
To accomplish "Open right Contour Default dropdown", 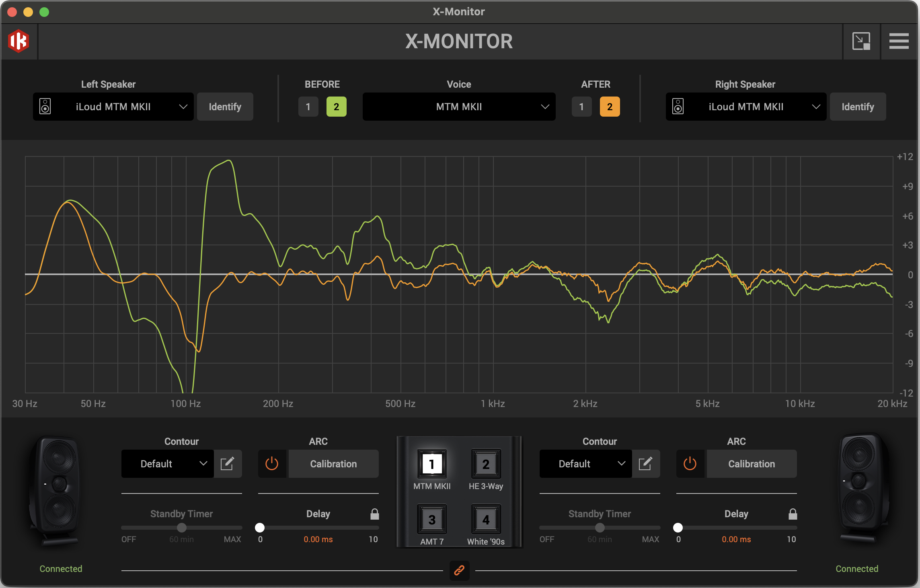I will tap(586, 464).
